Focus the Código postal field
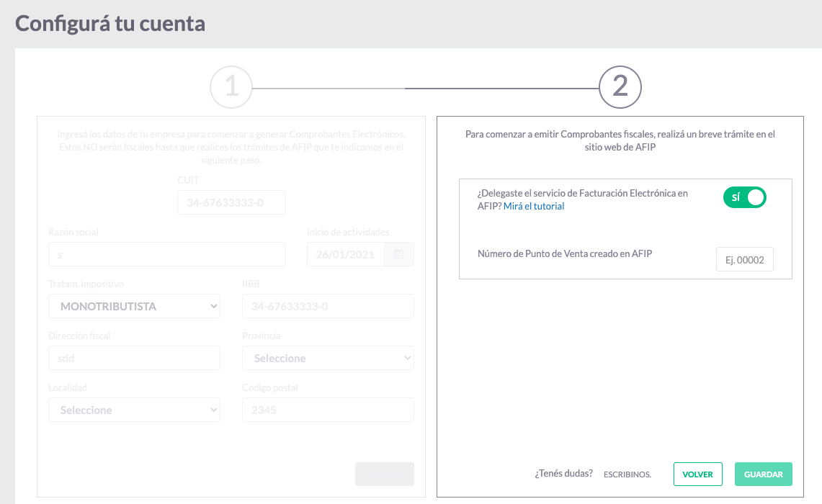This screenshot has height=504, width=822. click(x=328, y=410)
